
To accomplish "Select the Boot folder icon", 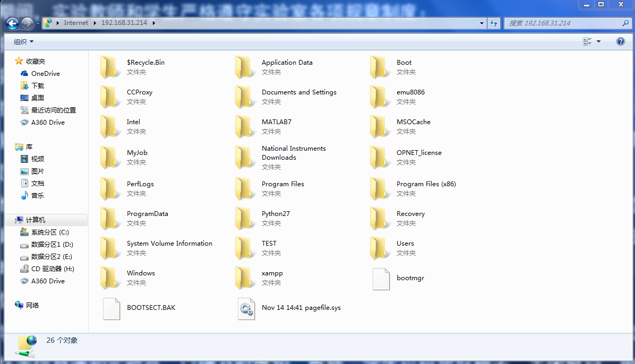I will [380, 67].
